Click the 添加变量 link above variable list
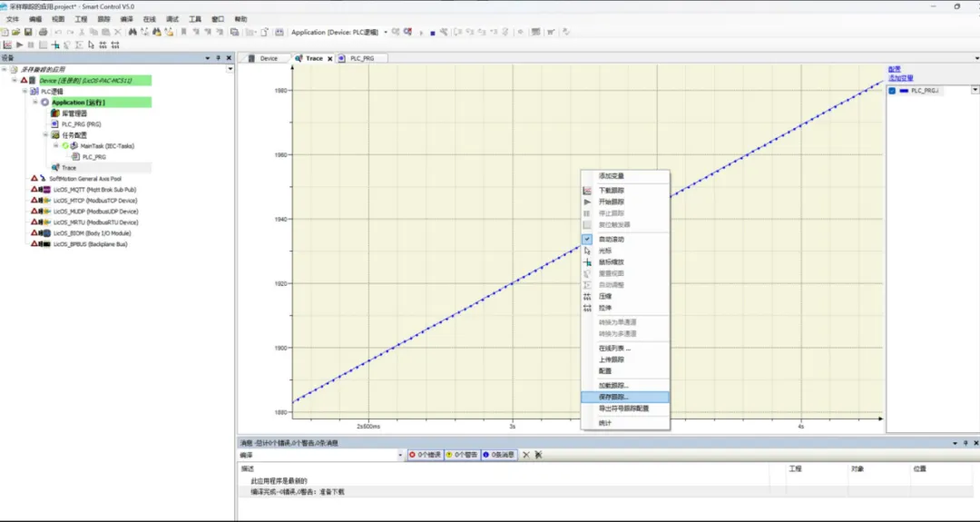 pyautogui.click(x=901, y=78)
